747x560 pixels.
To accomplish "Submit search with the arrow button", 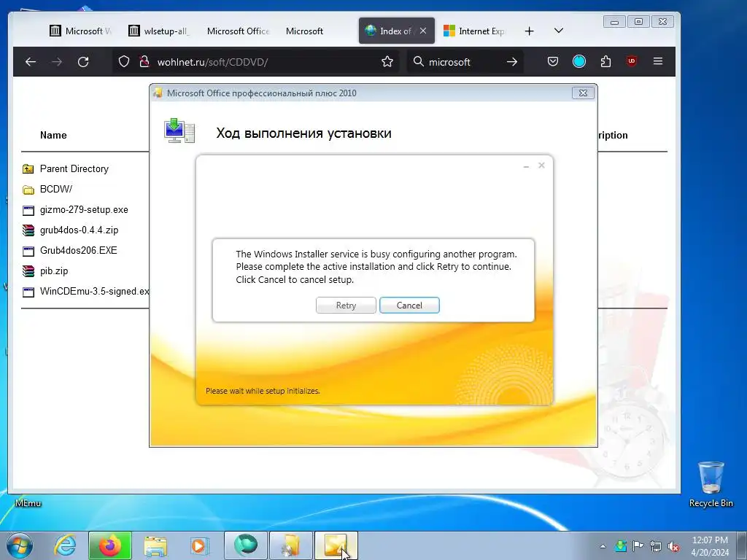I will pos(512,62).
